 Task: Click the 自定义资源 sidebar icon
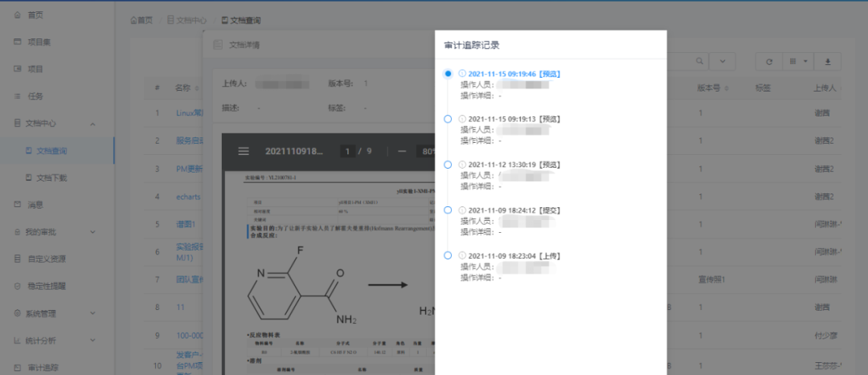click(18, 259)
